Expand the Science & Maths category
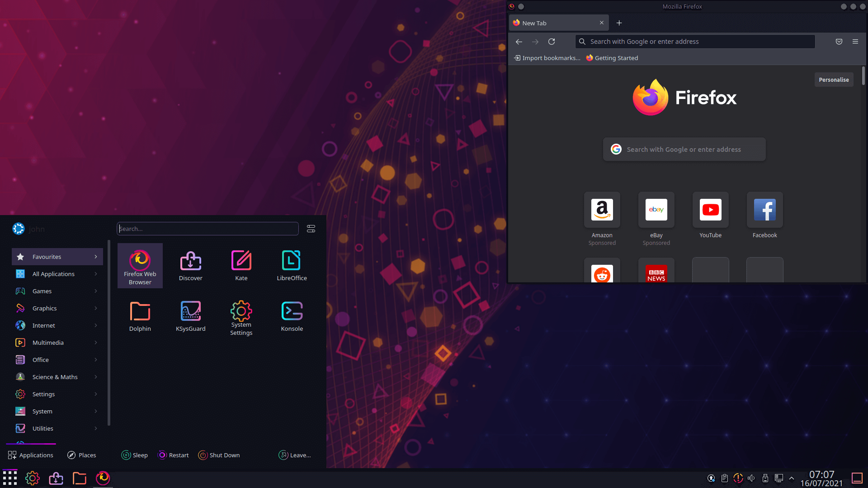 coord(57,377)
